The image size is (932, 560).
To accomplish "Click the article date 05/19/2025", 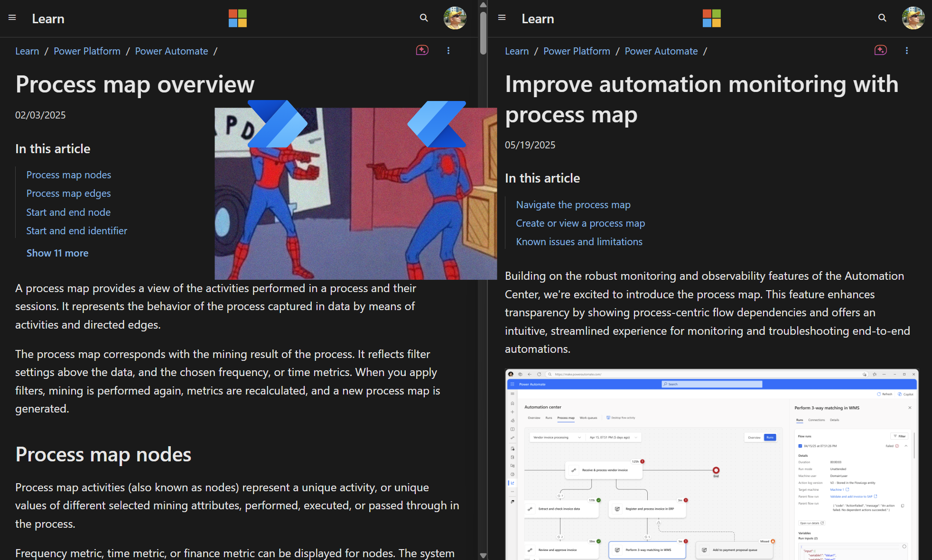I will [x=530, y=145].
